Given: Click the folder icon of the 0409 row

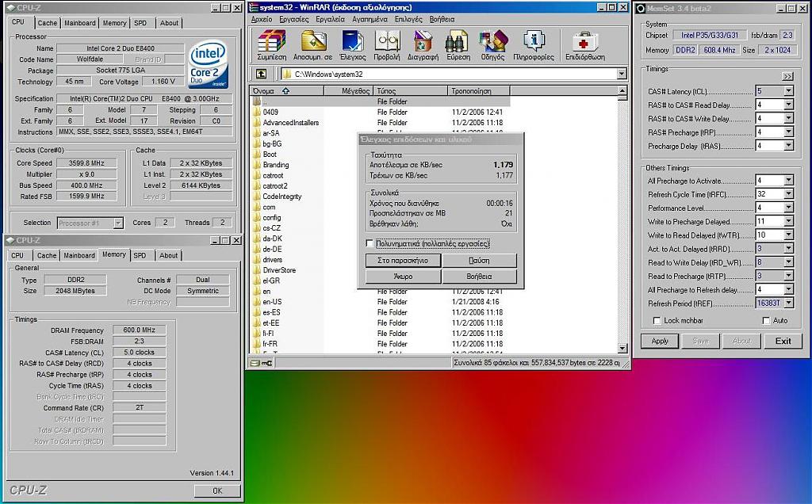Looking at the screenshot, I should (257, 113).
